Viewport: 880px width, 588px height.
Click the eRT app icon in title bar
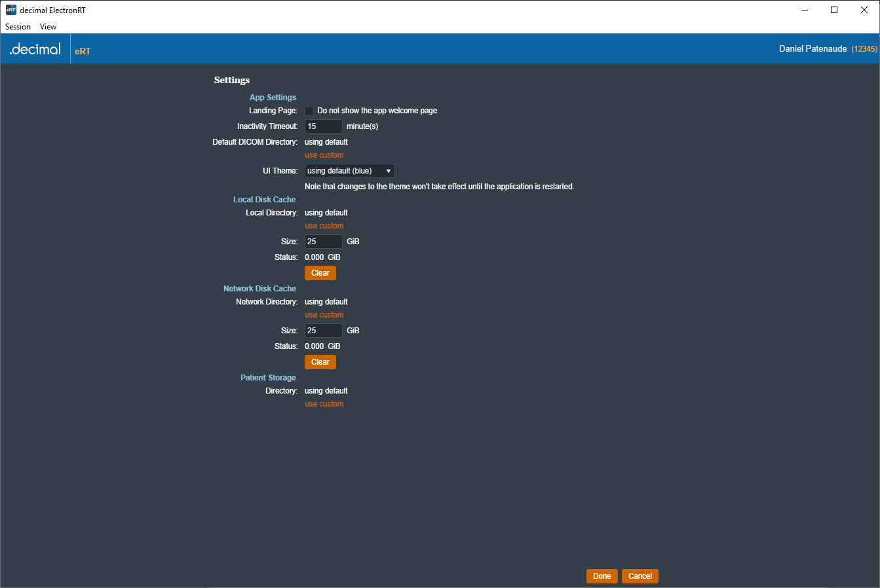(10, 10)
